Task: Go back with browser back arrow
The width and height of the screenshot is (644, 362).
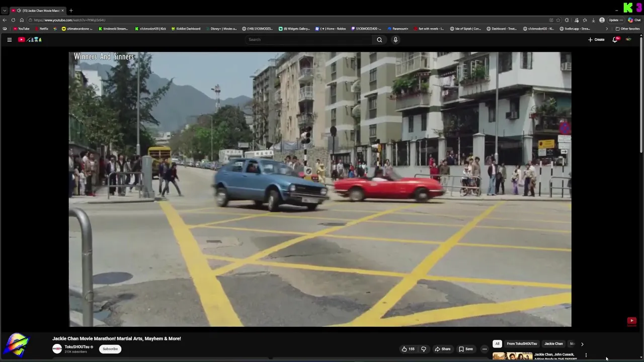Action: [x=5, y=20]
